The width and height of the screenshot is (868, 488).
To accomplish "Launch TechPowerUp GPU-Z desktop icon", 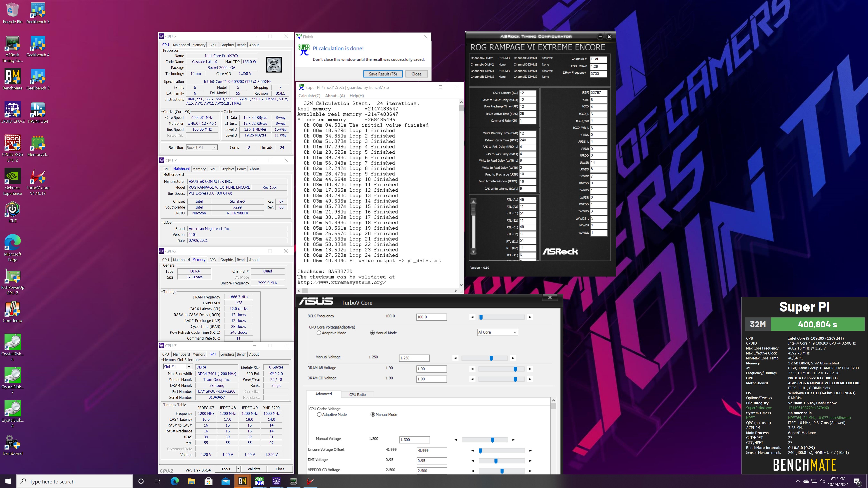I will click(x=12, y=282).
